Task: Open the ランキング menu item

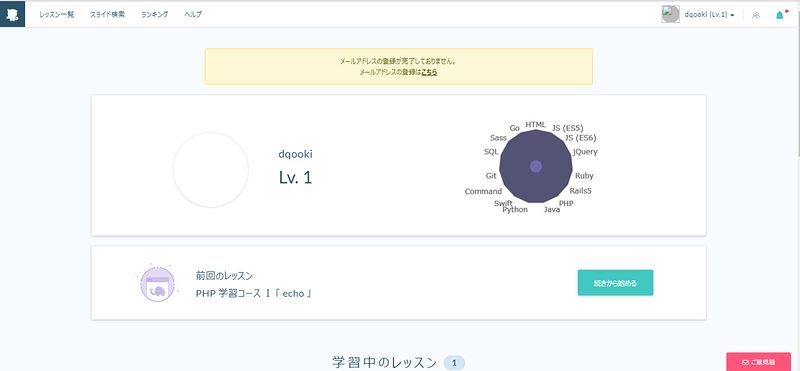Action: click(x=155, y=15)
